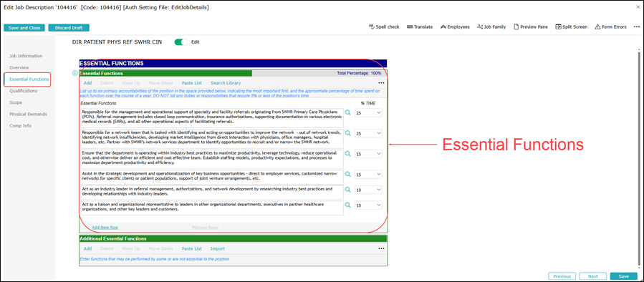This screenshot has height=282, width=644.
Task: Edit the industry leader function text box
Action: 211,193
